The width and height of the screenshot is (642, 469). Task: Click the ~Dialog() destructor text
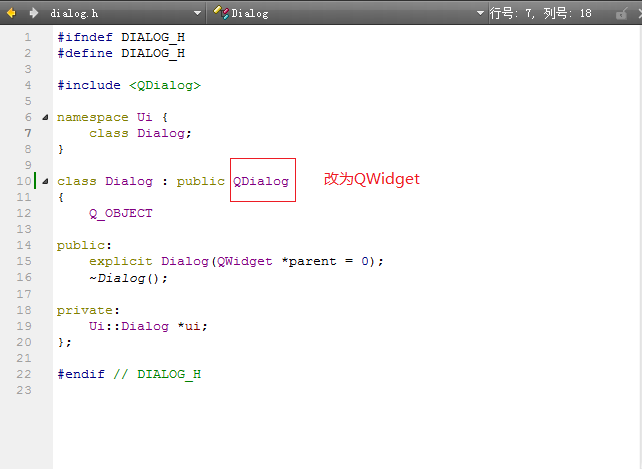(x=128, y=278)
